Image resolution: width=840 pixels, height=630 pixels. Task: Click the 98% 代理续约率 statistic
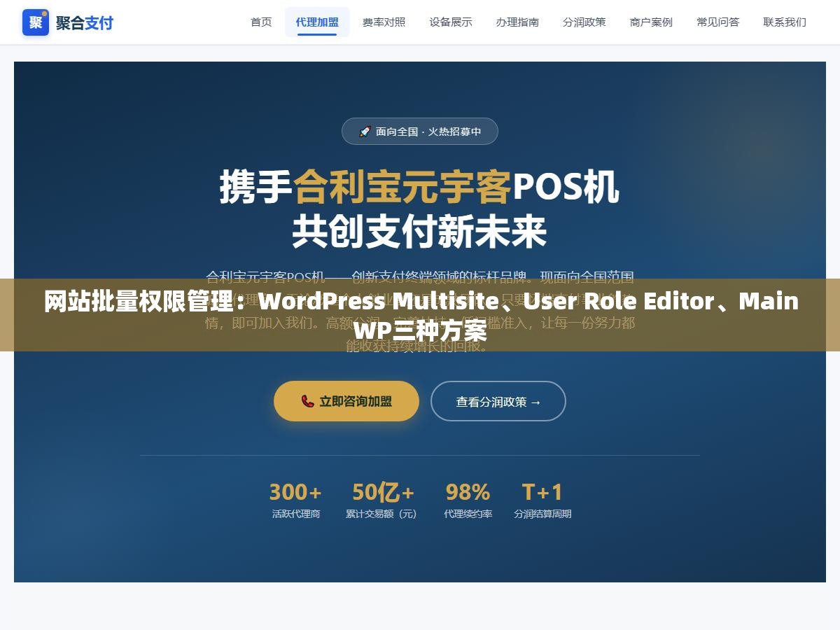pos(468,500)
